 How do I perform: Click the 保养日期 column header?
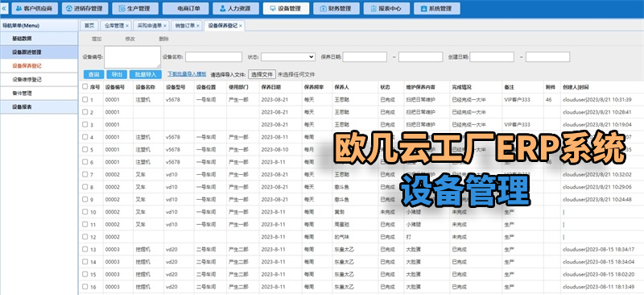271,87
